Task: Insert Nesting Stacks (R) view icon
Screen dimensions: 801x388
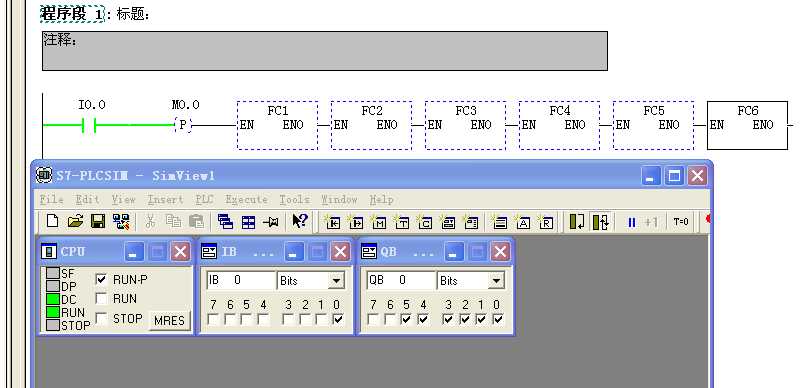Action: 546,222
